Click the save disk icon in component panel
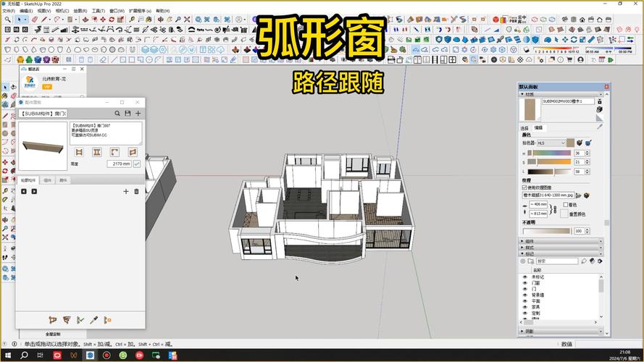The image size is (644, 362). tap(127, 113)
